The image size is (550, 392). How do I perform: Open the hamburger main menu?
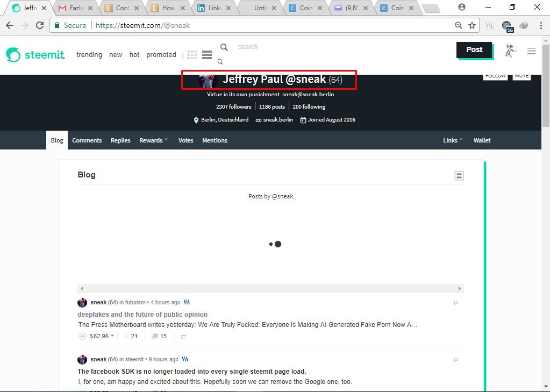pyautogui.click(x=531, y=51)
